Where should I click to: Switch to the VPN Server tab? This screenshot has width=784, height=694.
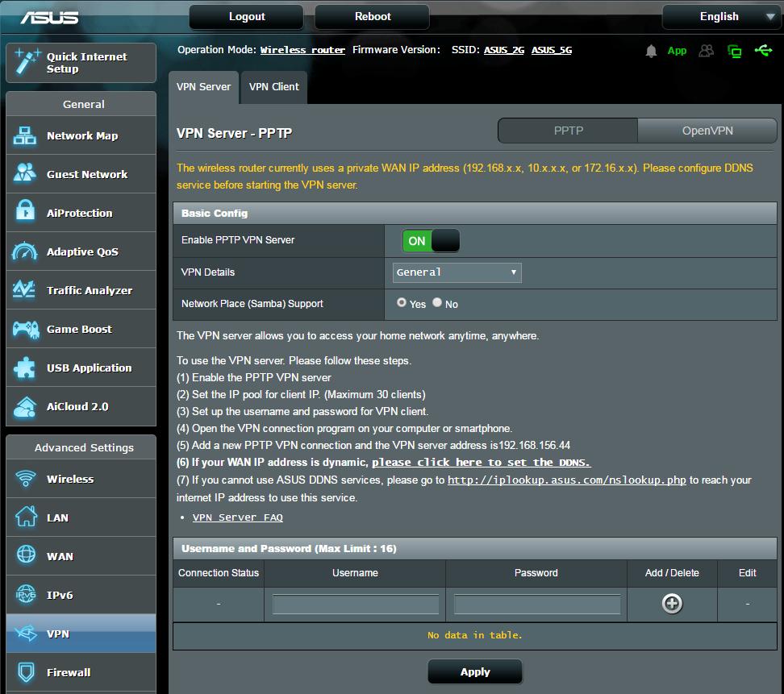click(203, 87)
